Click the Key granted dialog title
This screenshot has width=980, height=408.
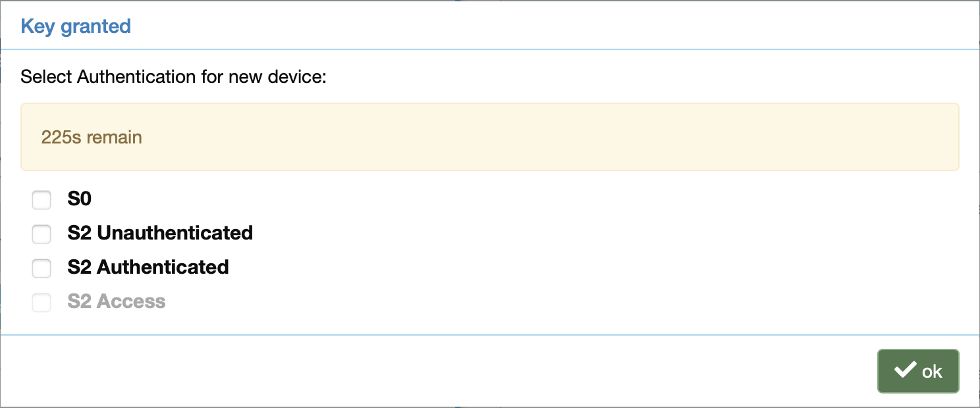(x=76, y=26)
